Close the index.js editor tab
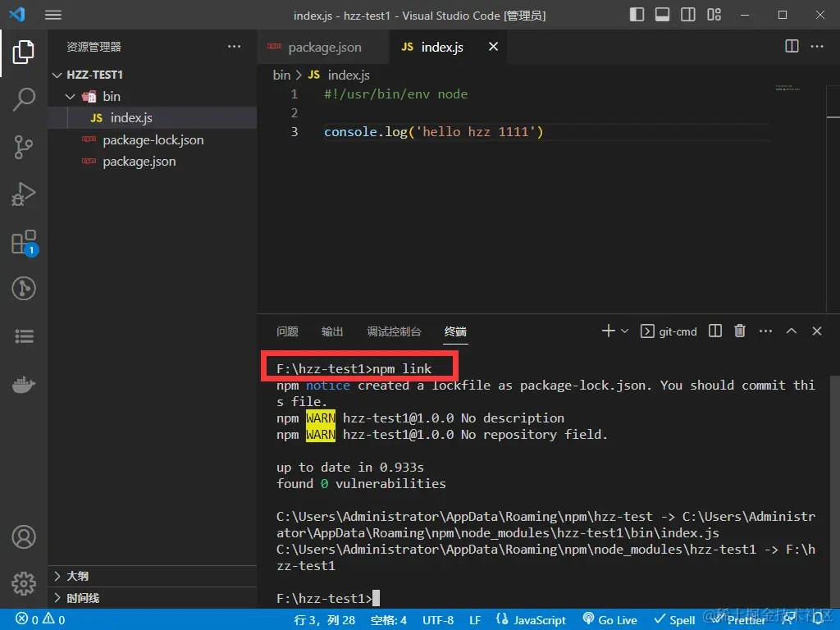This screenshot has height=630, width=840. (x=493, y=47)
